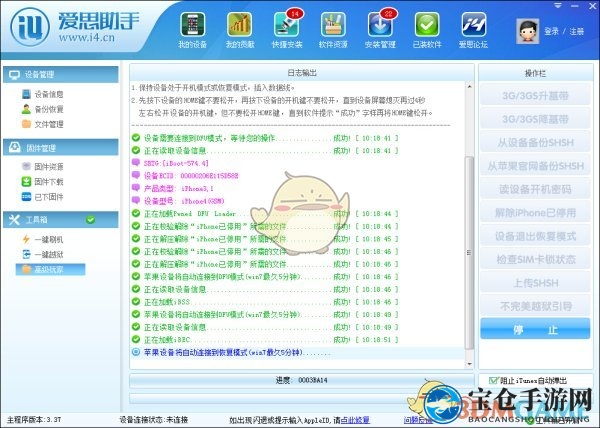The height and width of the screenshot is (428, 600).
Task: Click the 从苹果官网备份SHSH button
Action: tap(535, 166)
